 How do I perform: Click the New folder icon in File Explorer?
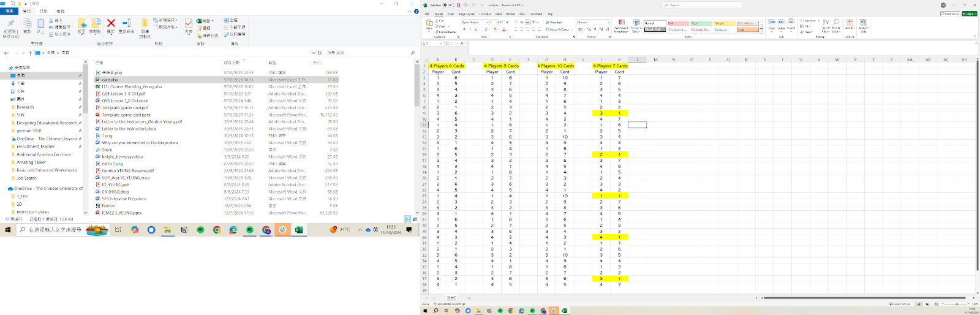pos(145,23)
